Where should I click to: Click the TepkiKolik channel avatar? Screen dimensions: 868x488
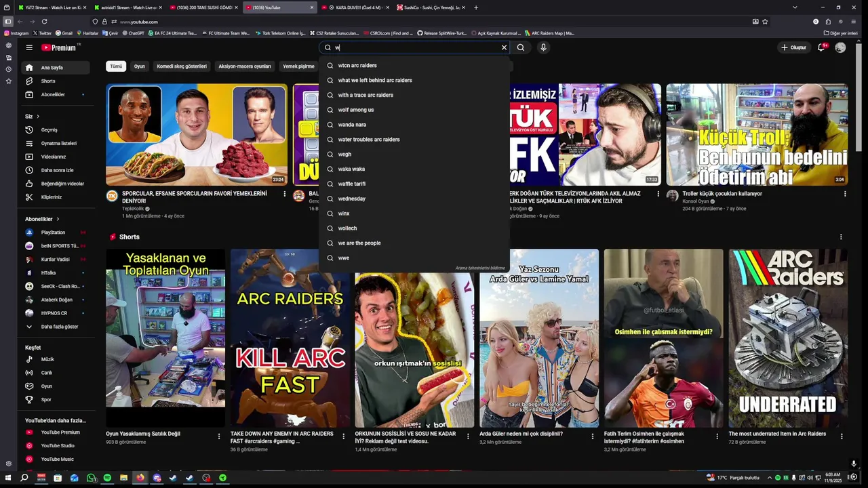[112, 196]
